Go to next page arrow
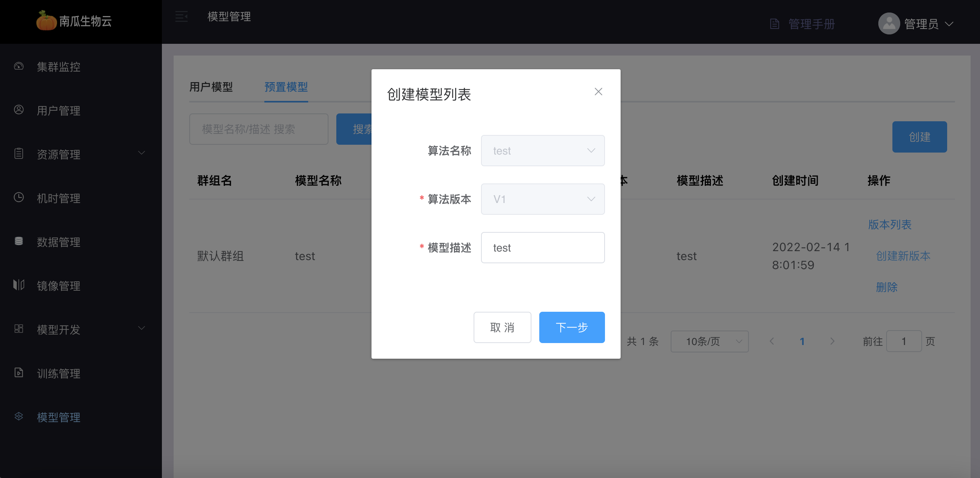The height and width of the screenshot is (478, 980). [x=832, y=341]
